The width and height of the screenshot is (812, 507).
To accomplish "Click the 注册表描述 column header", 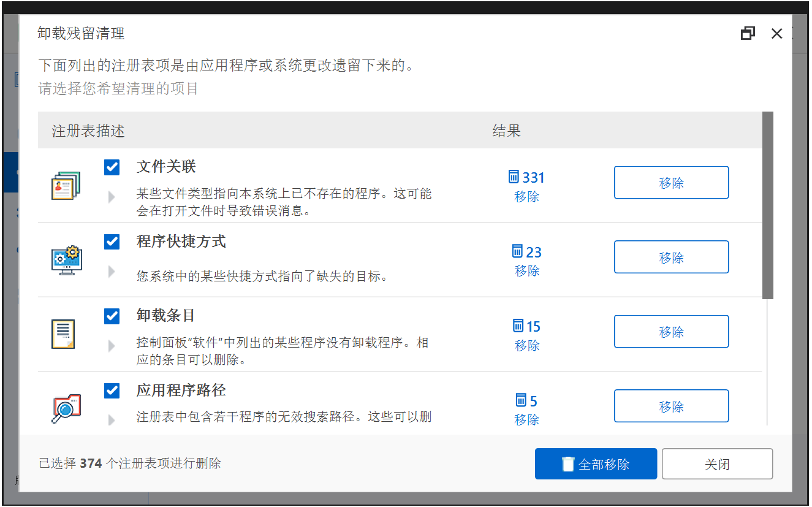I will (x=88, y=131).
